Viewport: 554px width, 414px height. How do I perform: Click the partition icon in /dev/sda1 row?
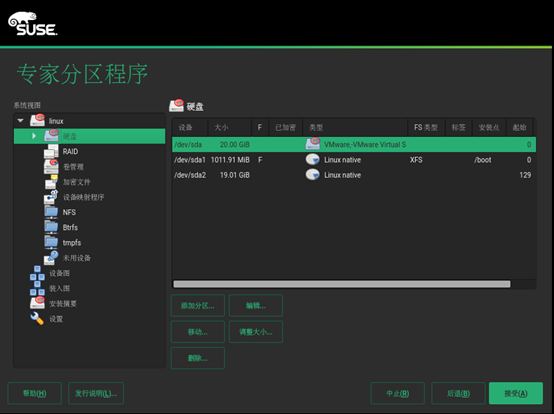(313, 159)
